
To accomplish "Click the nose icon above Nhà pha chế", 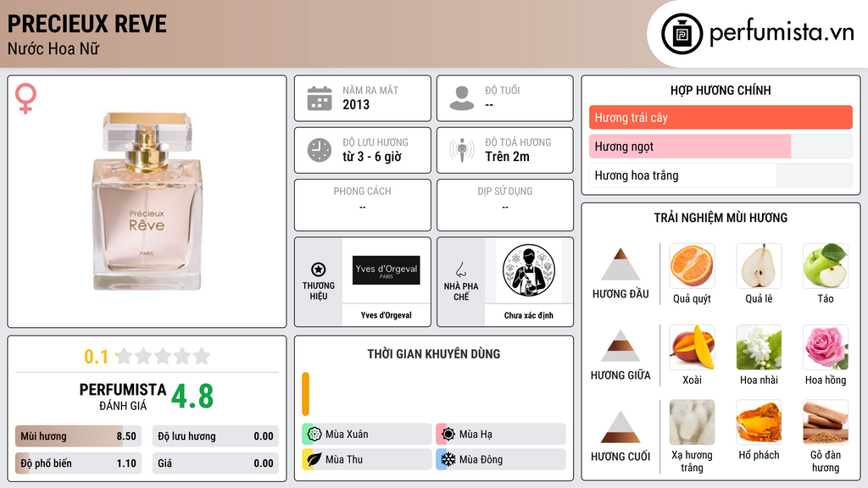I will pos(460,269).
